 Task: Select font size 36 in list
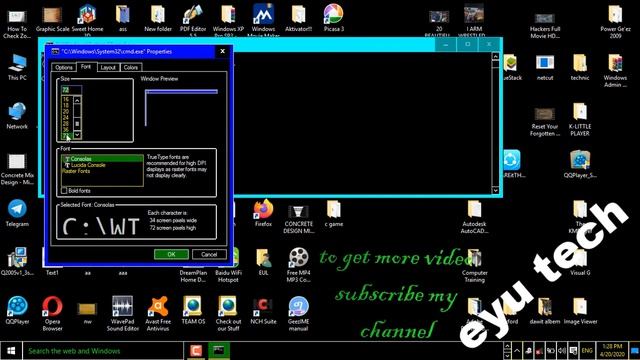67,130
